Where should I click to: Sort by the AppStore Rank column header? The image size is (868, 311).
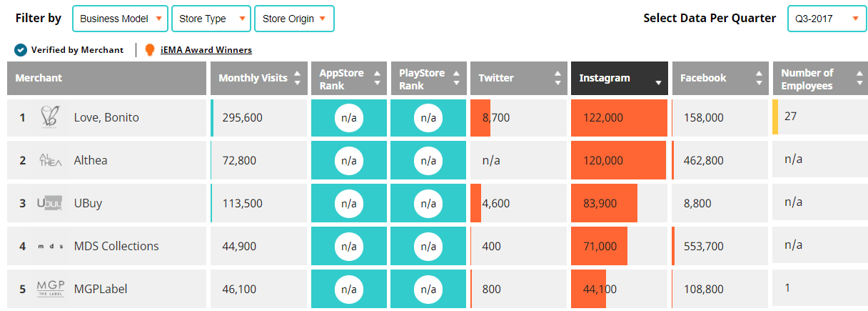(x=349, y=79)
